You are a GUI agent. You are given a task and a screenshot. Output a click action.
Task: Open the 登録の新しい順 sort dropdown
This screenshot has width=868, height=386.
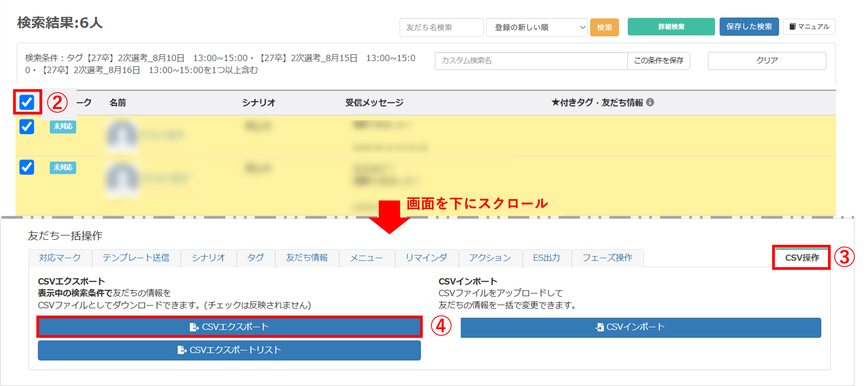tap(536, 27)
